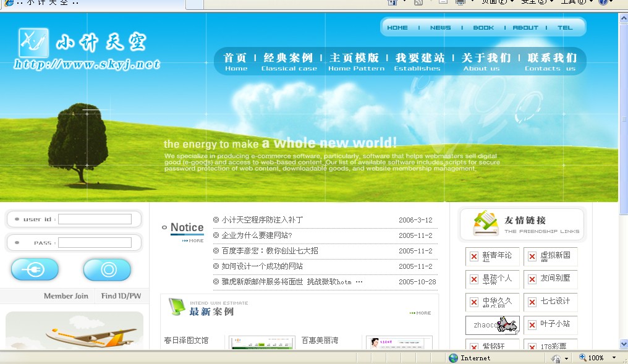Screen dimensions: 628x364
Task: Click the blue help icon in browser toolbar
Action: click(603, 2)
